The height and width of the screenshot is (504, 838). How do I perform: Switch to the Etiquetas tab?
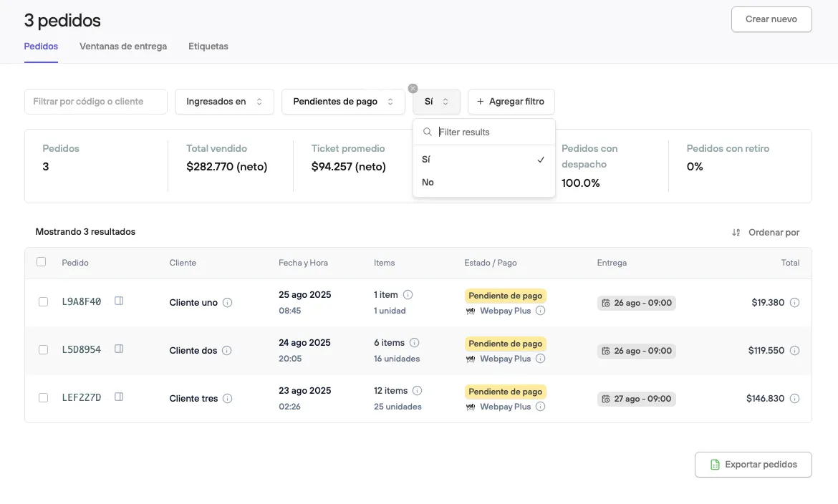point(208,47)
